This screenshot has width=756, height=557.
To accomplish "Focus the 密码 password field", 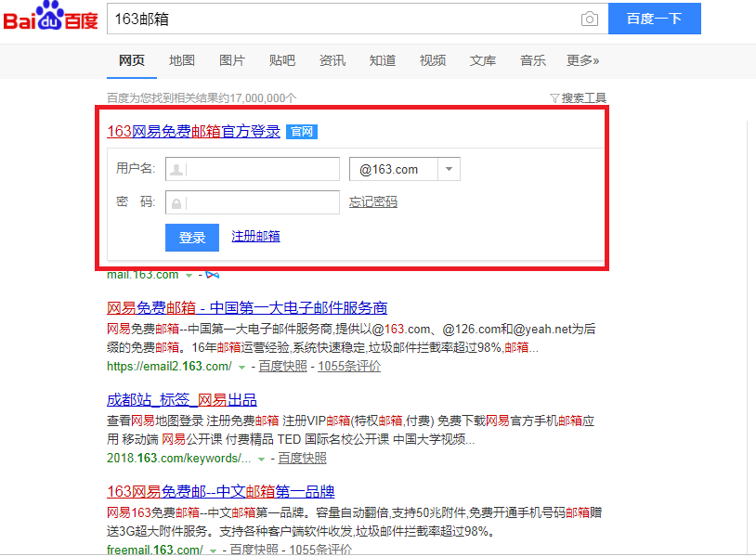I will (x=260, y=202).
